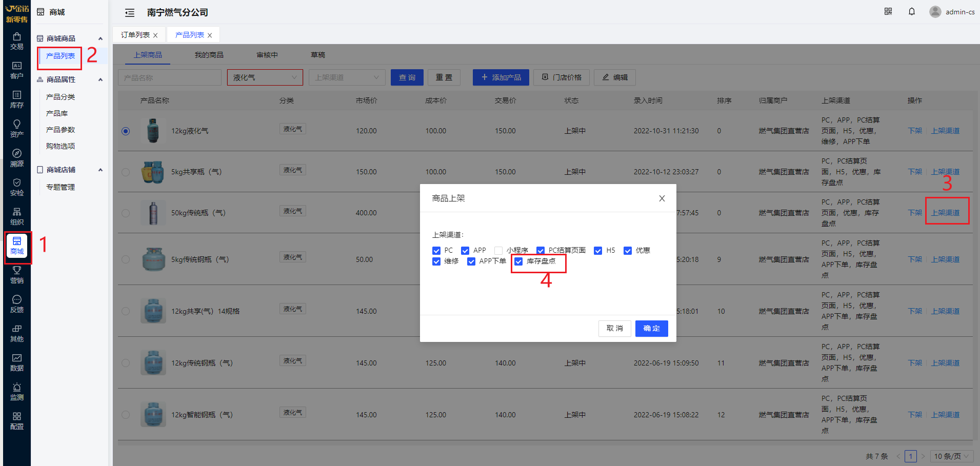This screenshot has width=980, height=466.
Task: Open the 数据 sidebar module
Action: 17,362
